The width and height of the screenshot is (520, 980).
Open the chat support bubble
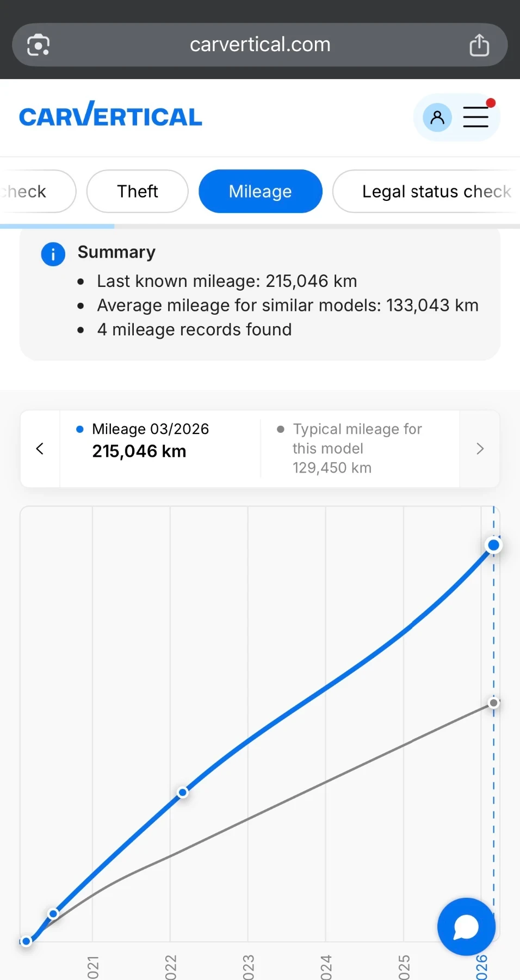466,927
